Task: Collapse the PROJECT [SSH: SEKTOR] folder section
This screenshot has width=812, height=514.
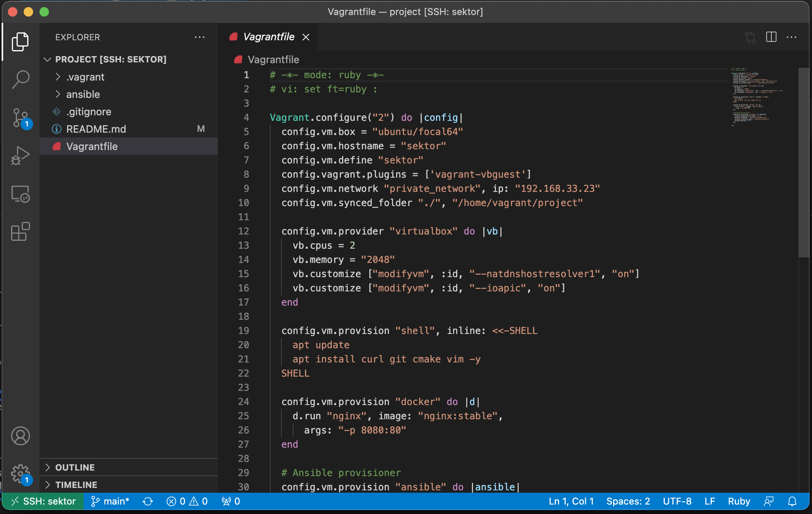Action: point(129,59)
